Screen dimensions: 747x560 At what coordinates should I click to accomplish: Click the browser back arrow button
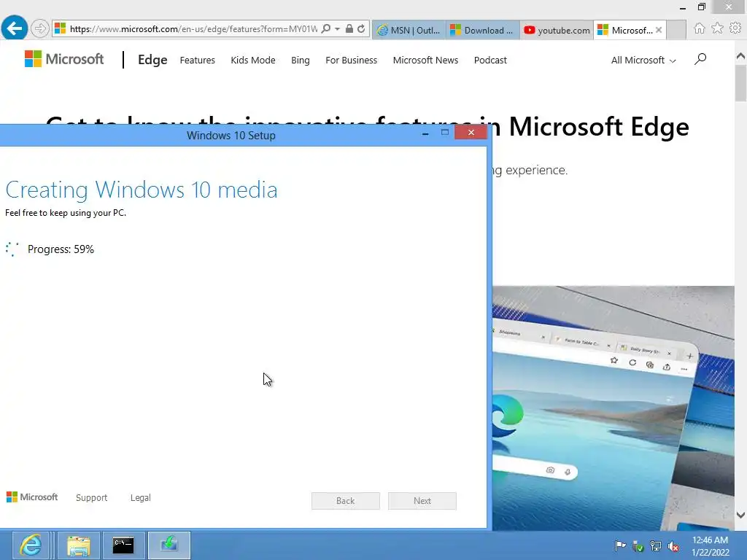[x=15, y=28]
